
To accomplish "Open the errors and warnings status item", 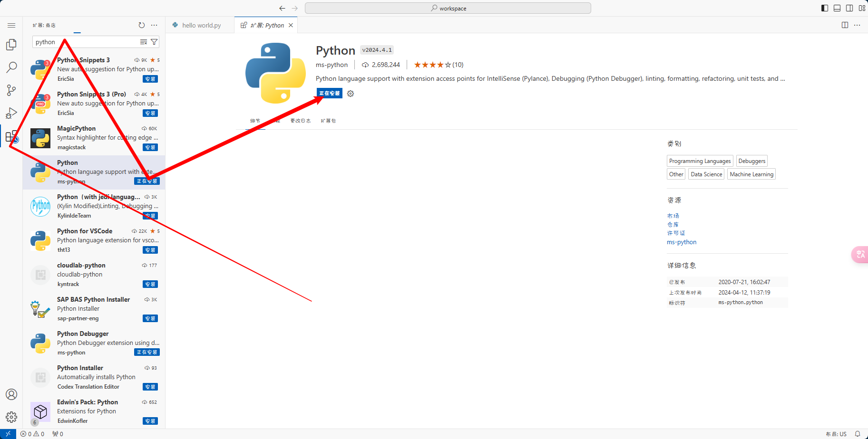I will click(x=32, y=434).
